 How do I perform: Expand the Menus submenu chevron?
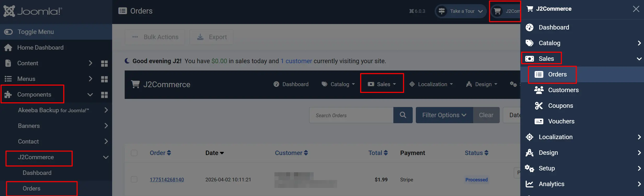tap(90, 79)
